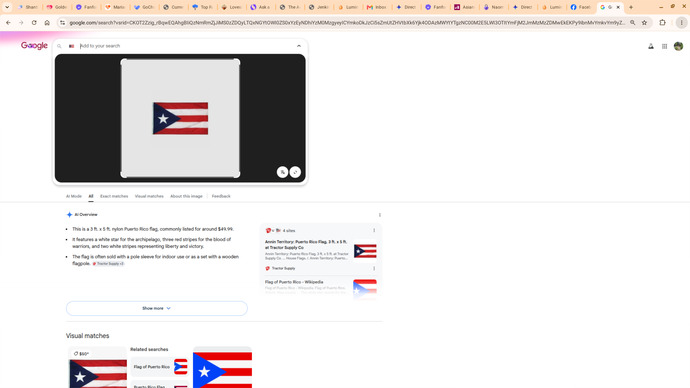Viewport: 690px width, 388px height.
Task: Click the image search icon on preview
Action: pyautogui.click(x=283, y=172)
